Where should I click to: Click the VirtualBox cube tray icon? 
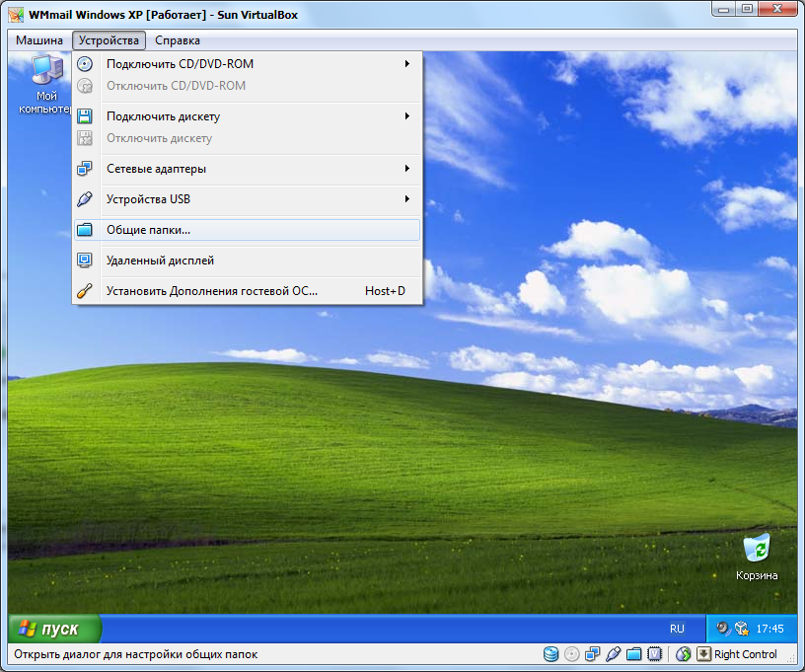pos(741,629)
